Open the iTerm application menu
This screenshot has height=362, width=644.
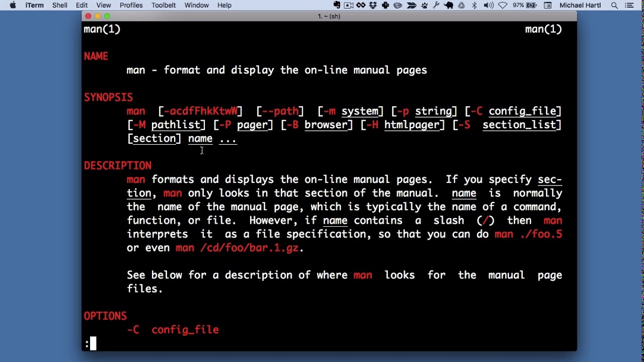point(34,5)
